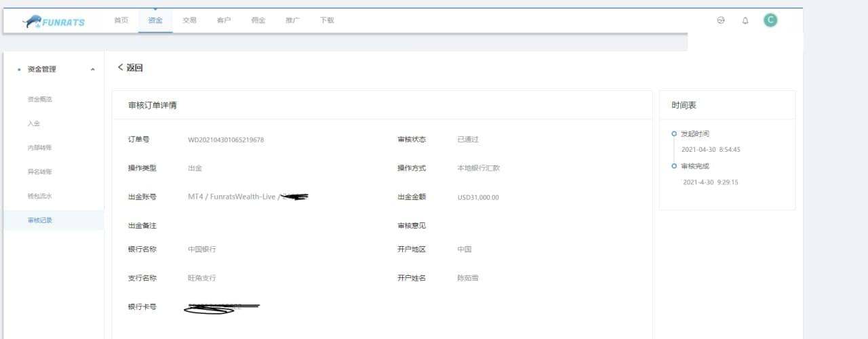The height and width of the screenshot is (339, 868).
Task: Open 入金 in sidebar
Action: click(33, 123)
